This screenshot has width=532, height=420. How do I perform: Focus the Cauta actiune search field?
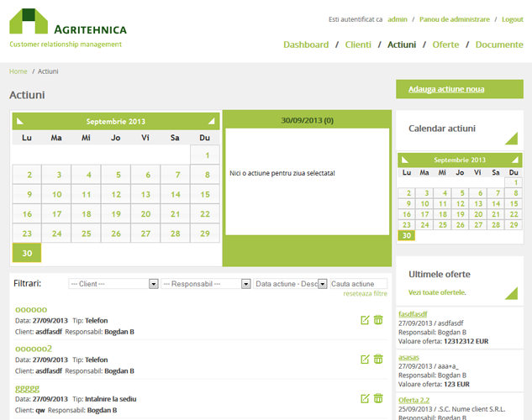pyautogui.click(x=359, y=284)
